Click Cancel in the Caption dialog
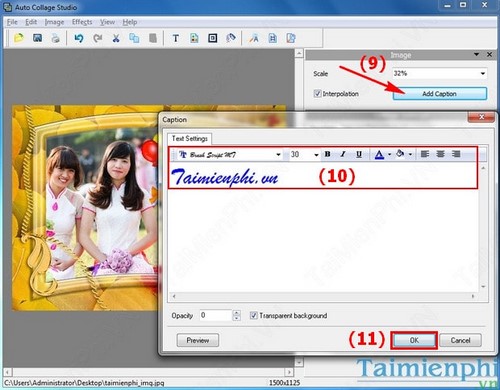This screenshot has height=390, width=500. [460, 340]
